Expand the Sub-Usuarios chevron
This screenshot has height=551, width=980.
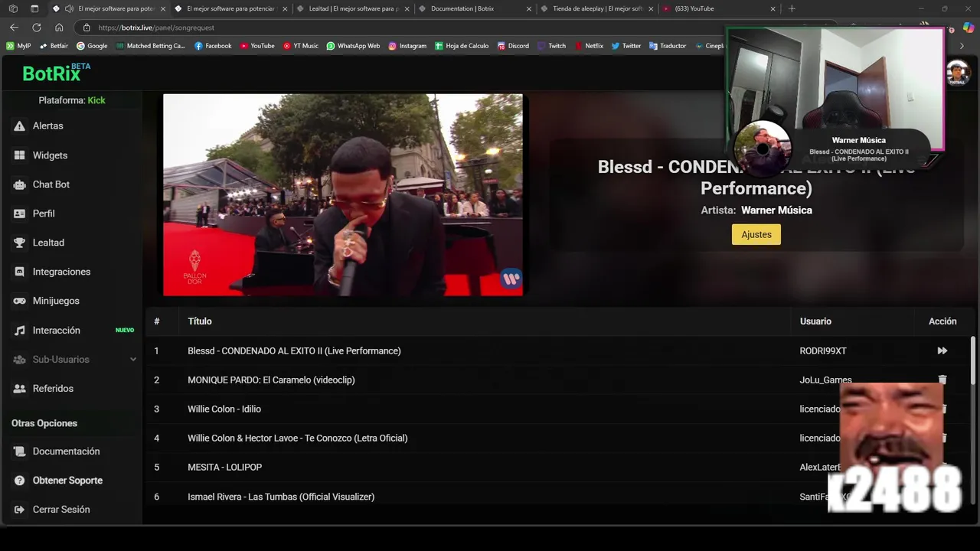point(133,360)
